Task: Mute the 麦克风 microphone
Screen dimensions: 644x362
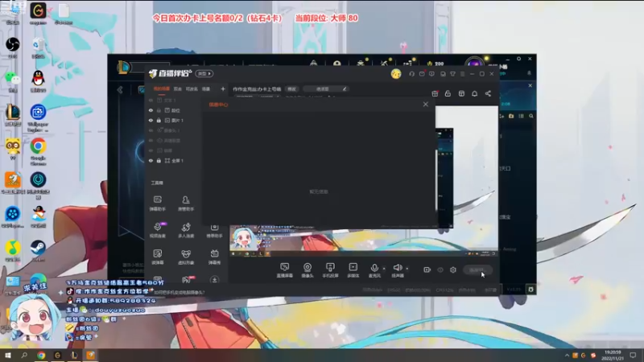Action: click(374, 270)
